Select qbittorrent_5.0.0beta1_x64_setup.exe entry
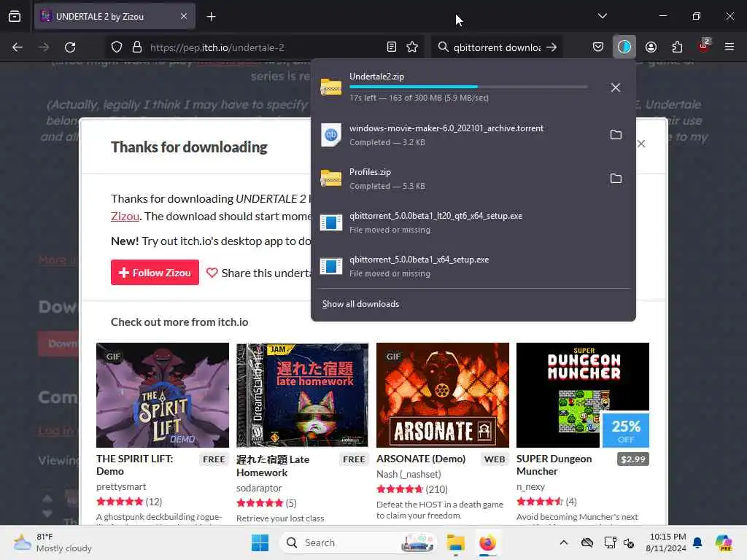747x560 pixels. 473,266
